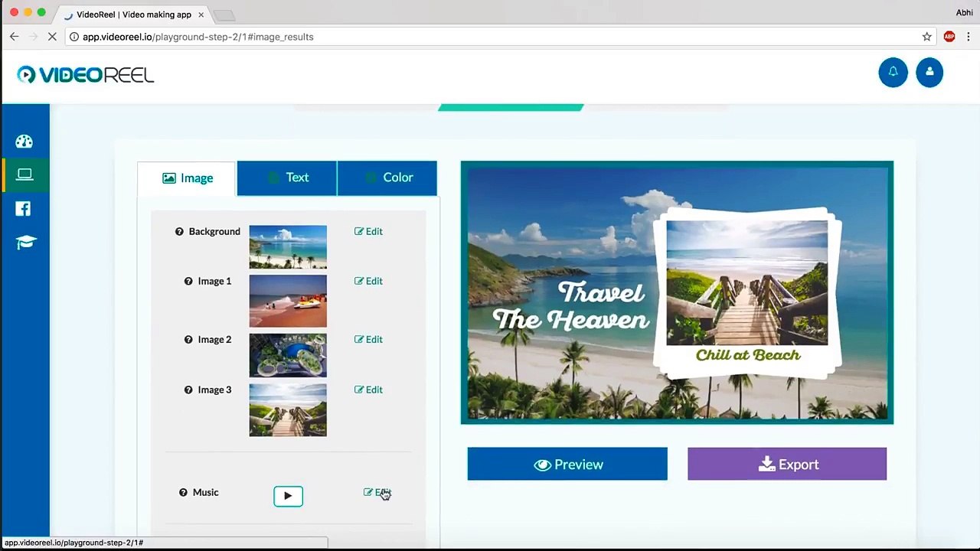Edit the Background image
980x551 pixels.
tap(368, 231)
